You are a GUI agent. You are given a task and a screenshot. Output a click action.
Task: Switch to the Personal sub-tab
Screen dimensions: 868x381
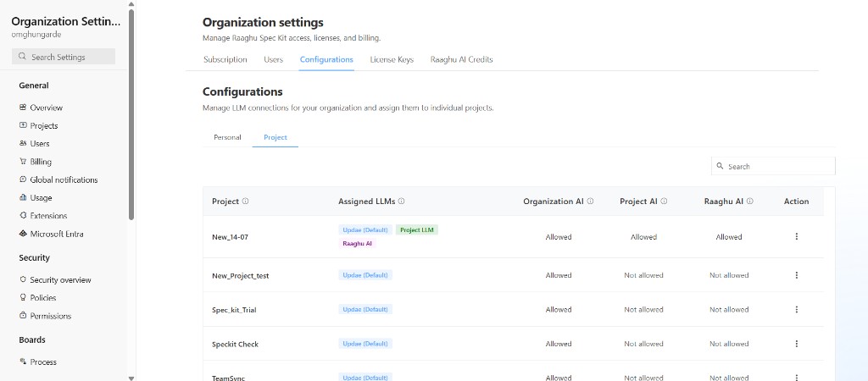(227, 137)
